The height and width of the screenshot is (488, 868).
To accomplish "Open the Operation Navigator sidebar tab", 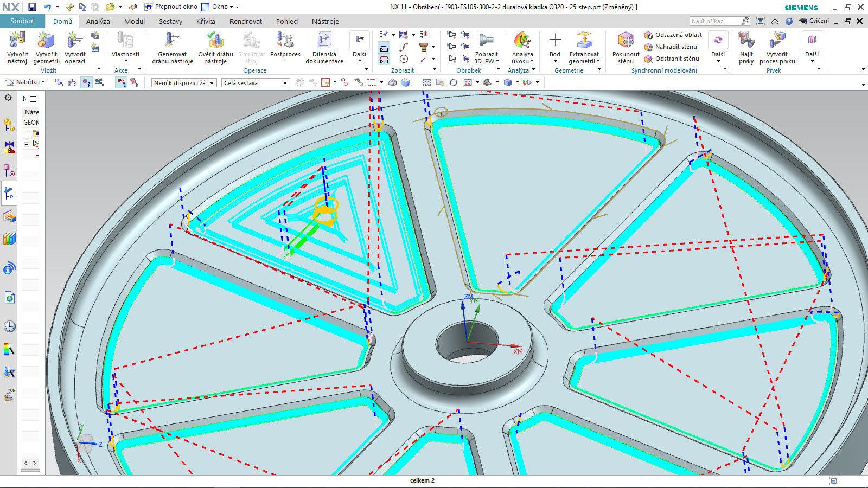I will 9,193.
